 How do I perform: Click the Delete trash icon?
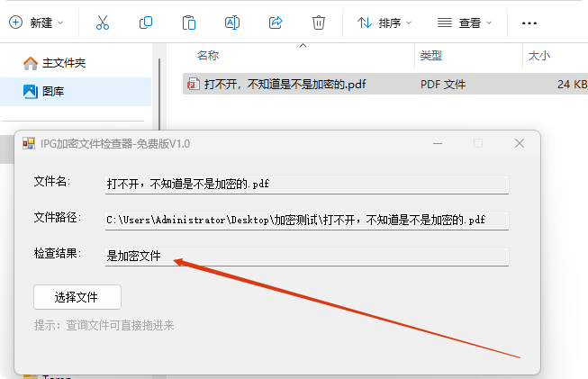coord(319,23)
